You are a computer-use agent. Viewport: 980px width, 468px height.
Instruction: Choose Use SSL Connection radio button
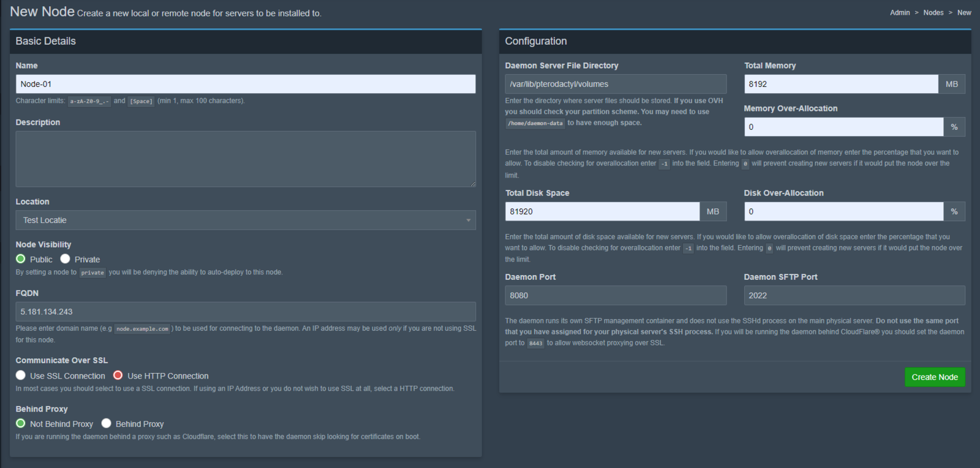(21, 376)
